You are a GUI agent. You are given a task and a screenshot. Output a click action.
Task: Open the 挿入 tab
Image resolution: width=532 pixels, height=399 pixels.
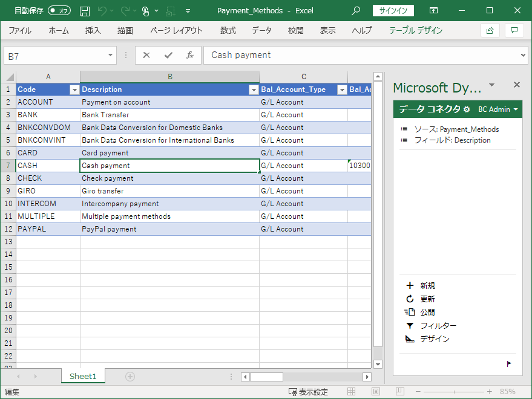(x=93, y=30)
